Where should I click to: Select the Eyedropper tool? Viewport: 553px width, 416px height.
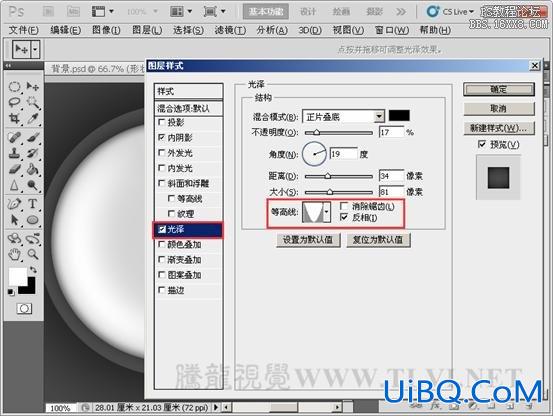click(x=33, y=118)
